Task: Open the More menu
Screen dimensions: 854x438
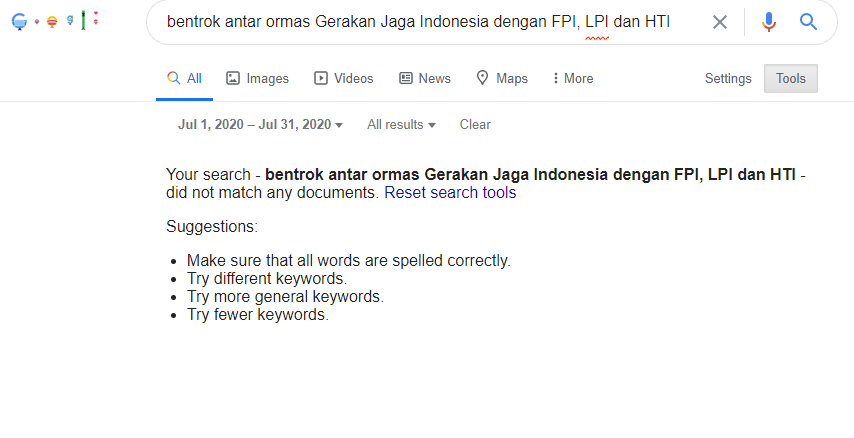Action: tap(572, 78)
